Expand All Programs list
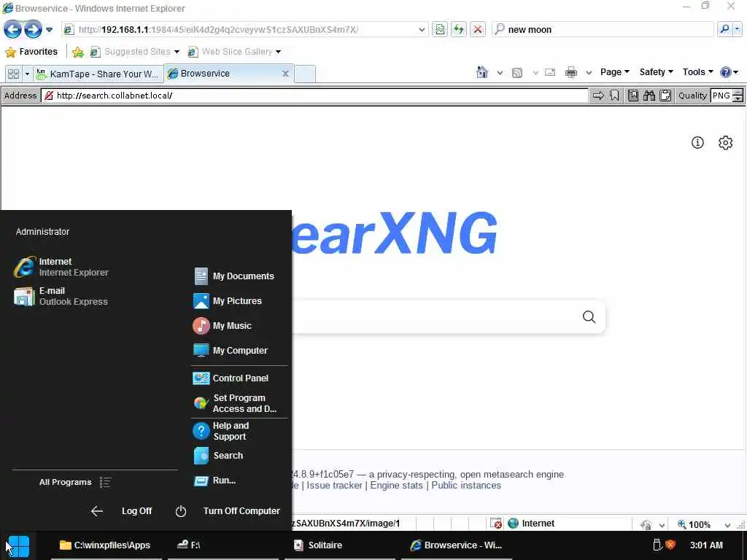 (75, 483)
